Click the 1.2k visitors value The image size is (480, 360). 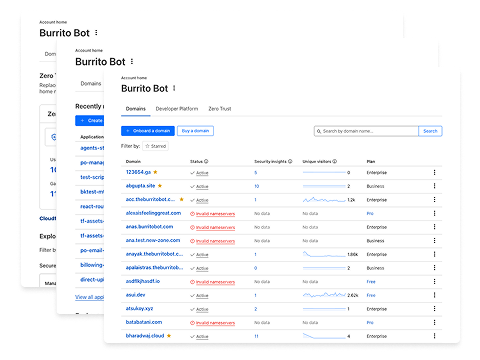[351, 200]
